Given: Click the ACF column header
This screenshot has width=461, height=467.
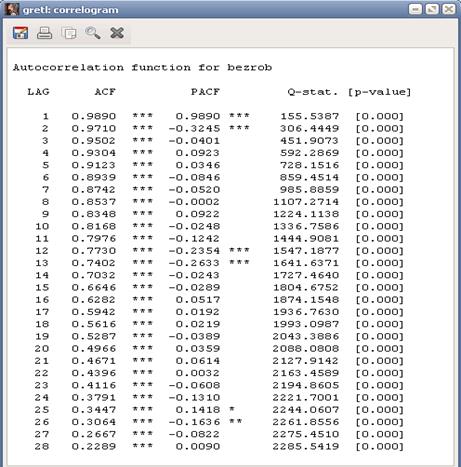Looking at the screenshot, I should click(x=105, y=92).
